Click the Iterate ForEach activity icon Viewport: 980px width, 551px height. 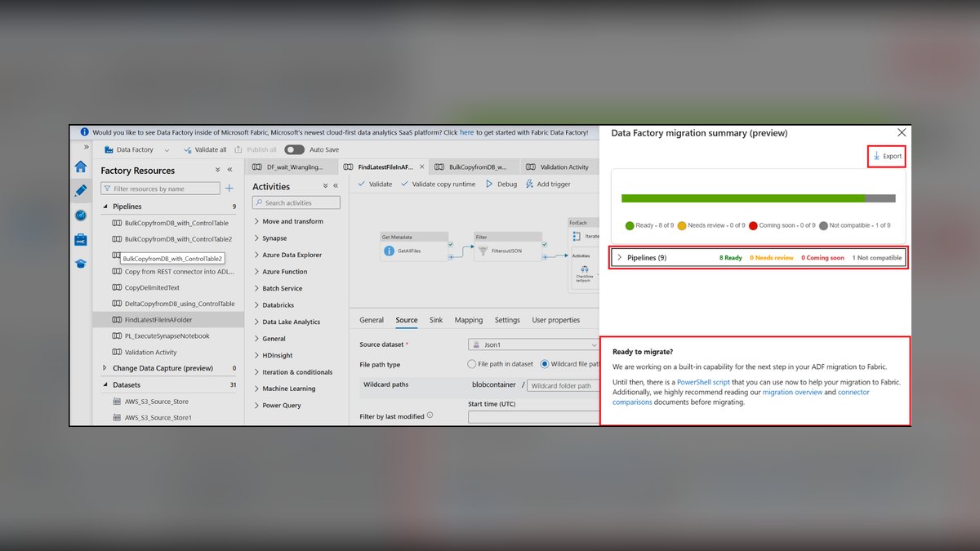[x=577, y=236]
